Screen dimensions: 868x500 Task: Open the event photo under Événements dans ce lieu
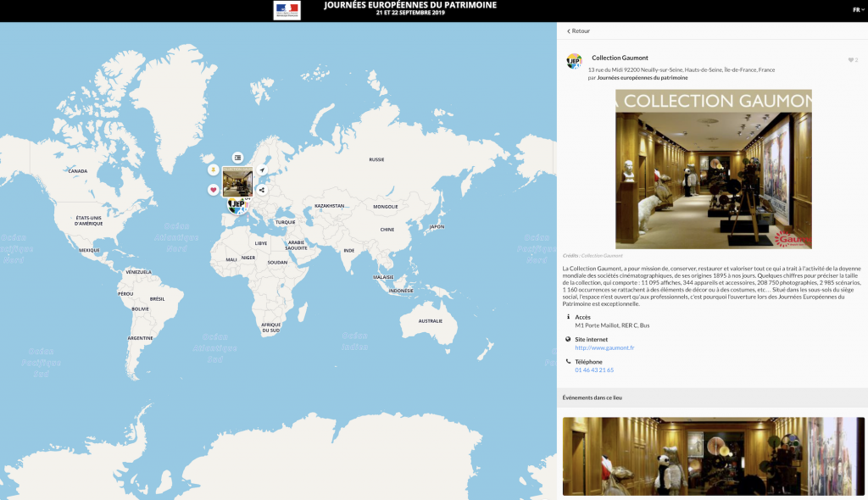click(x=714, y=456)
